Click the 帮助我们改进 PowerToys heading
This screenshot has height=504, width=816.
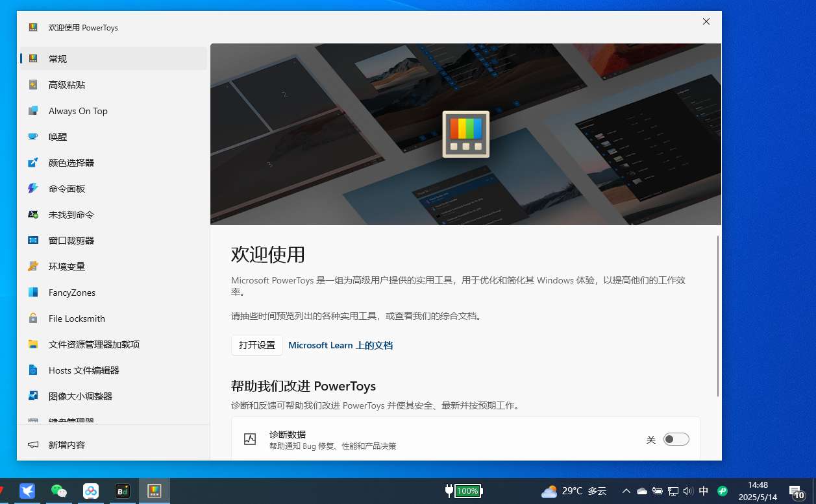tap(303, 386)
